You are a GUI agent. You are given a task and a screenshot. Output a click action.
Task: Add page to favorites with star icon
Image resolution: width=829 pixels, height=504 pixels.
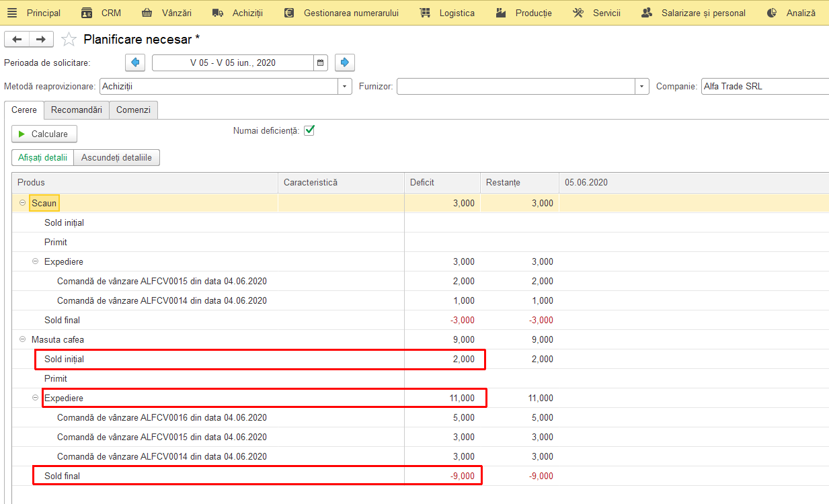[x=69, y=40]
